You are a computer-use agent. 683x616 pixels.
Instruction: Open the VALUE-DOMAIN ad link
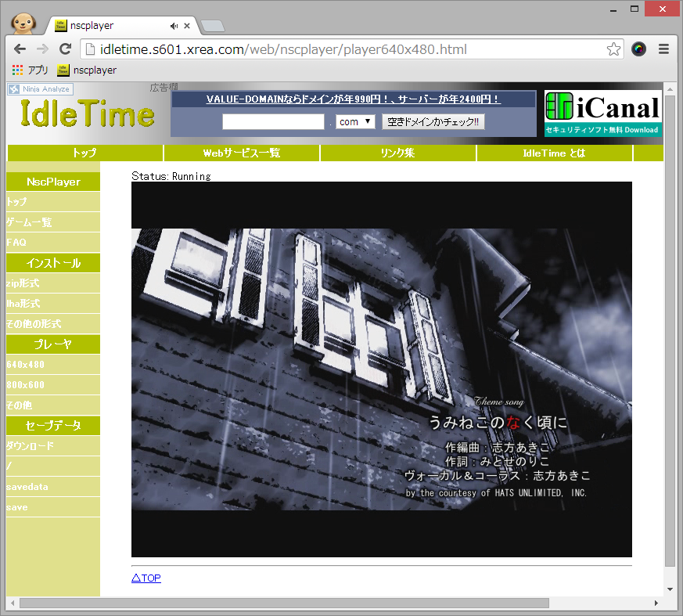[354, 99]
